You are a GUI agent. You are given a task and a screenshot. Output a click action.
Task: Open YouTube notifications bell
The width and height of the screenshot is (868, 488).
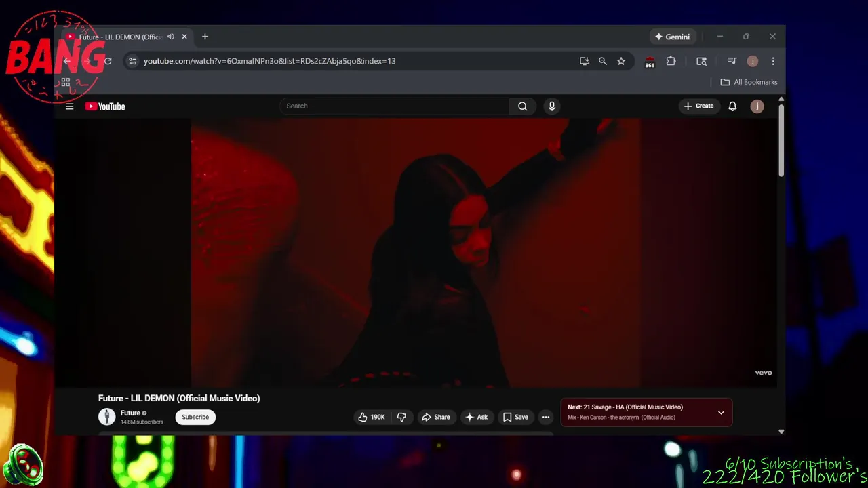click(x=732, y=106)
